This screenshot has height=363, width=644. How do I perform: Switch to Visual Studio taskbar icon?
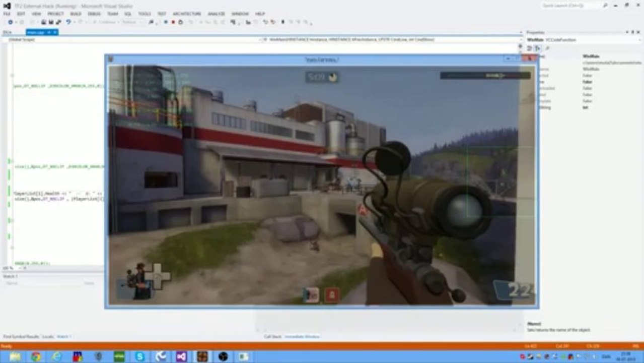click(181, 356)
